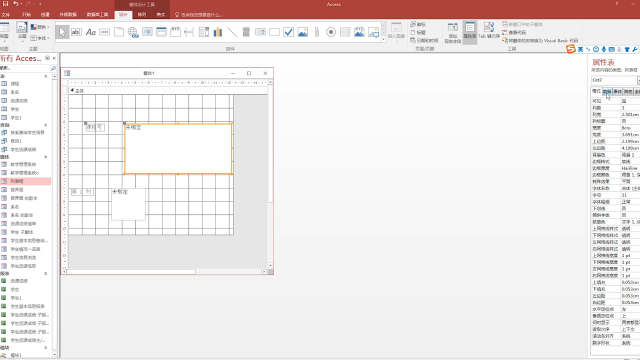
Task: Choose the List Box control tool
Action: [x=260, y=32]
